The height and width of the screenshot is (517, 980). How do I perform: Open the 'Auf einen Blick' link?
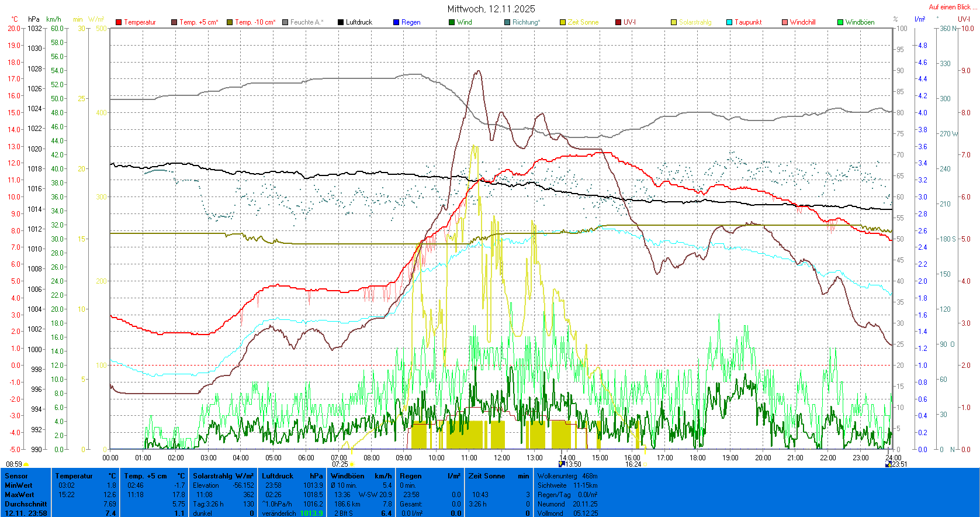pyautogui.click(x=951, y=7)
